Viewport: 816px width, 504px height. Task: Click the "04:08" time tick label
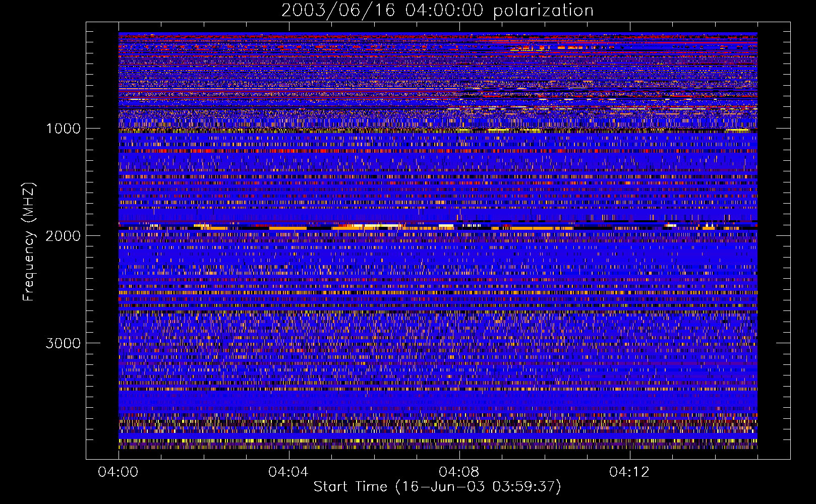click(x=459, y=472)
